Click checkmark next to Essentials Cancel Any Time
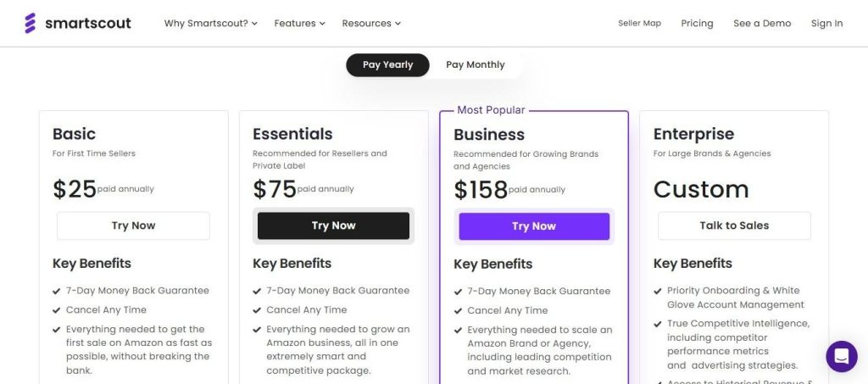This screenshot has width=868, height=384. pyautogui.click(x=257, y=310)
